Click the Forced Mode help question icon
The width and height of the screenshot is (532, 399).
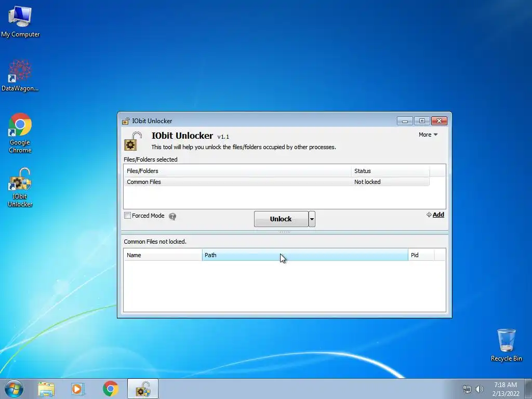[172, 217]
